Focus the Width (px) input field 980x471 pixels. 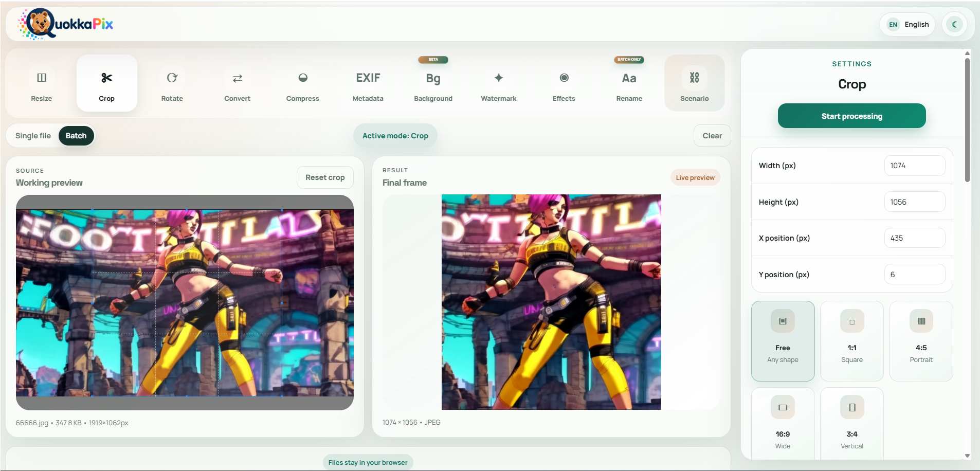915,166
